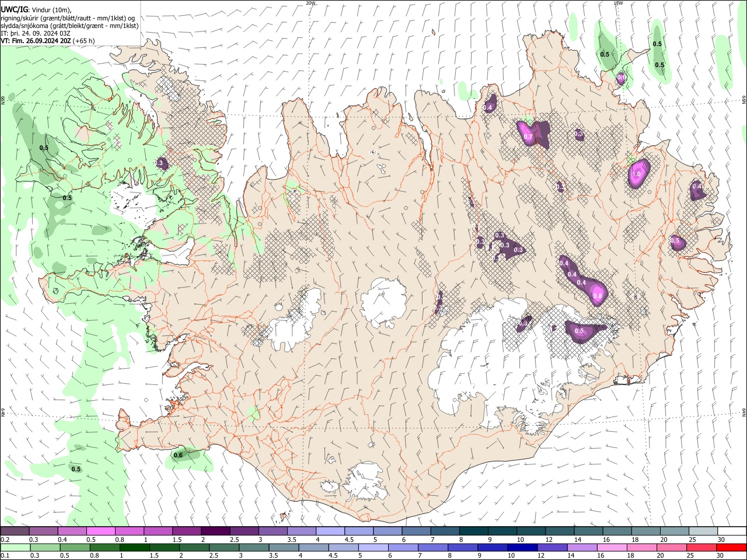Click the snow legend swatch between 0.5 and 0.8
The image size is (747, 560).
(x=100, y=531)
